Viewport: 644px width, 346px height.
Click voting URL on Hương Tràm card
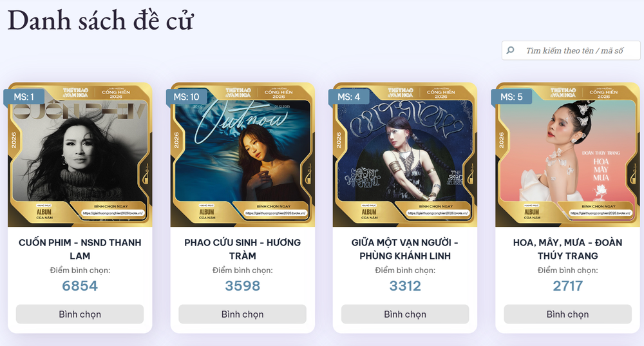[x=276, y=213]
